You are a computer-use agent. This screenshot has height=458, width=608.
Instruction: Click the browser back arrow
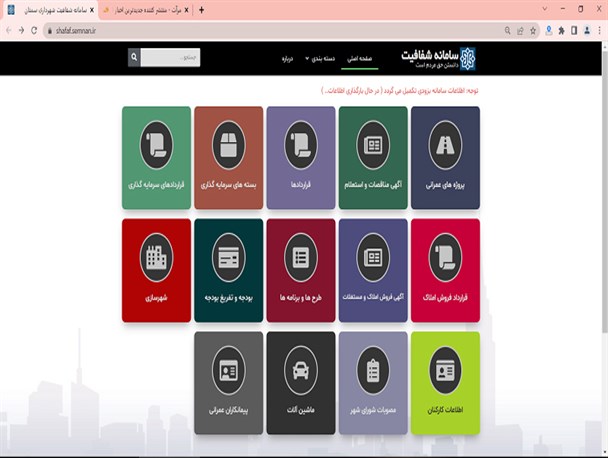9,30
